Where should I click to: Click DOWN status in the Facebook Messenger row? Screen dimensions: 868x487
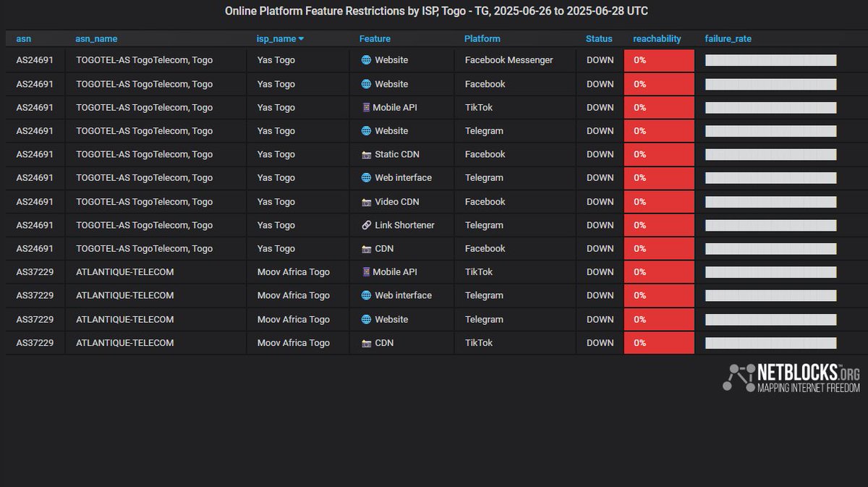pos(600,60)
